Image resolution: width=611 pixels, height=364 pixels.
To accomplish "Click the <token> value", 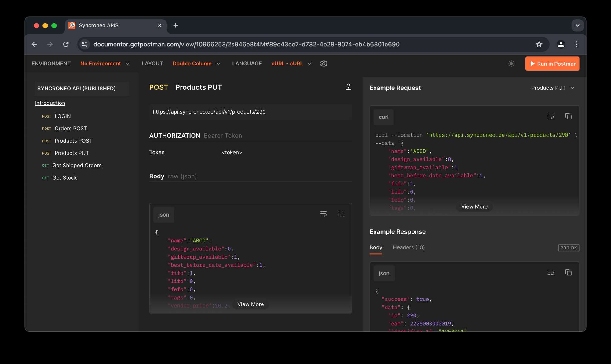I will (x=232, y=152).
